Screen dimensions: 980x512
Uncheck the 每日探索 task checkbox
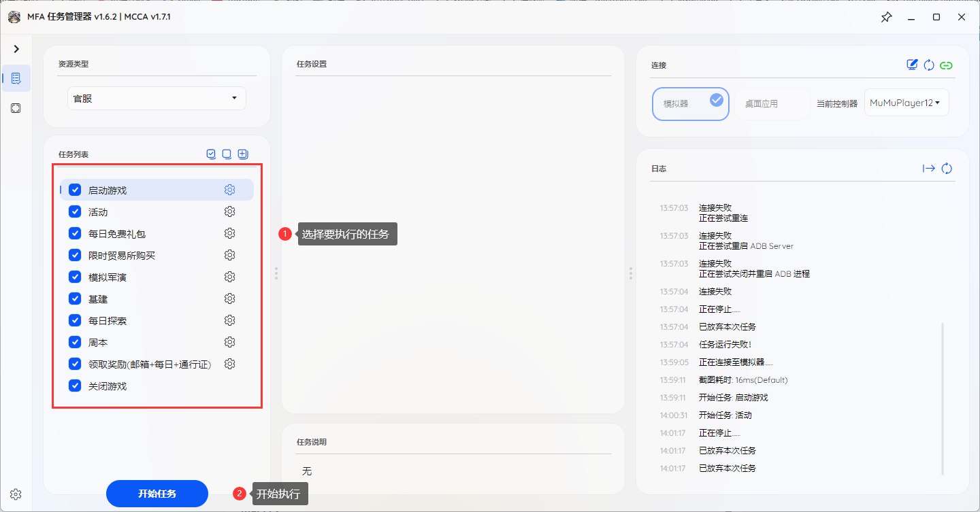75,320
